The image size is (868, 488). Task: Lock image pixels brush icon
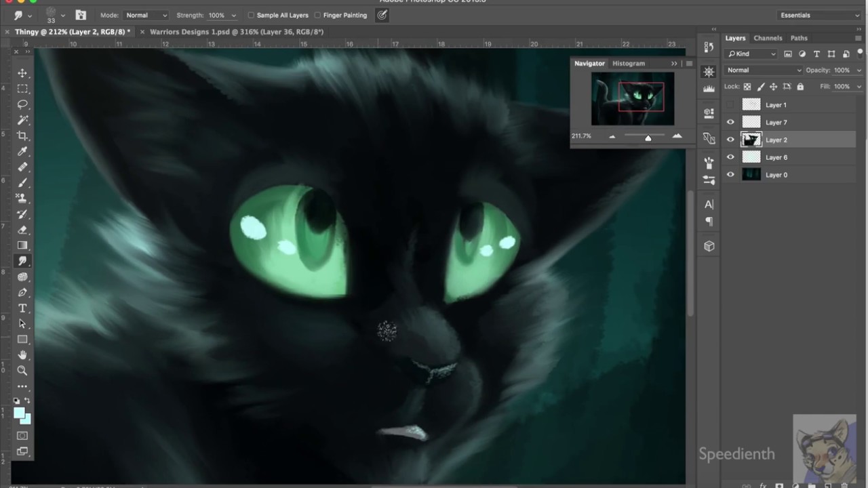[x=760, y=87]
